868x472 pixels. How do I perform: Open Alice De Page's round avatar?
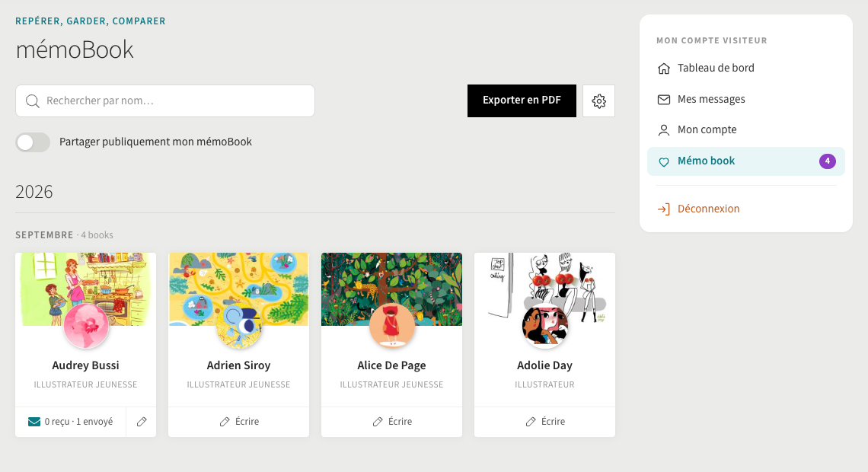coord(391,326)
